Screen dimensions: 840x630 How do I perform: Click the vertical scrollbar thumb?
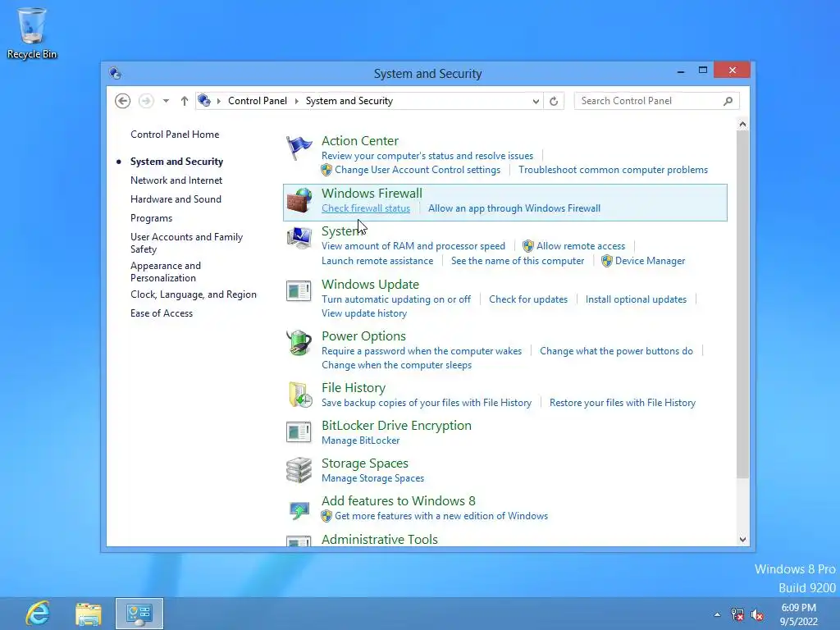pyautogui.click(x=742, y=304)
